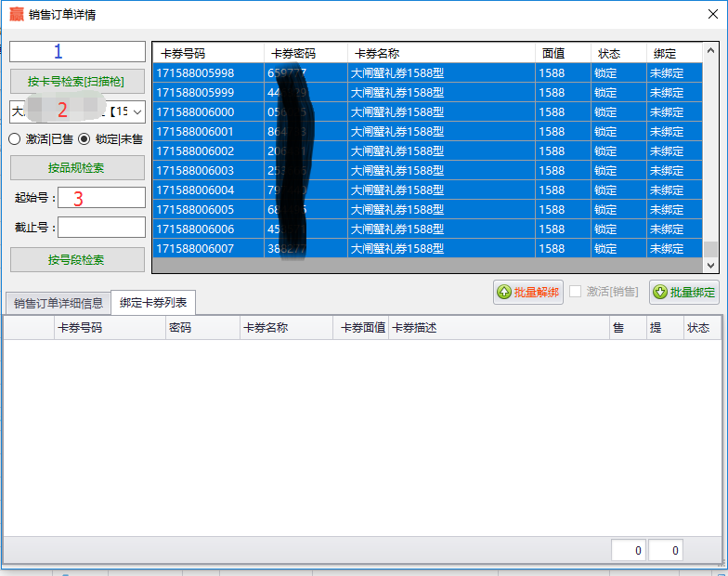Select row with card 171588005999
728x576 pixels.
click(427, 93)
